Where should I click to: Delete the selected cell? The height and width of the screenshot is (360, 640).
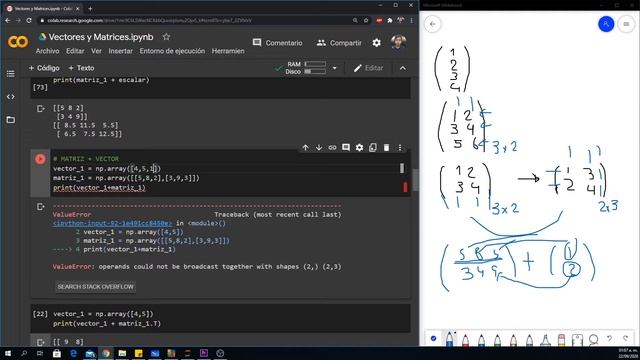coord(386,147)
